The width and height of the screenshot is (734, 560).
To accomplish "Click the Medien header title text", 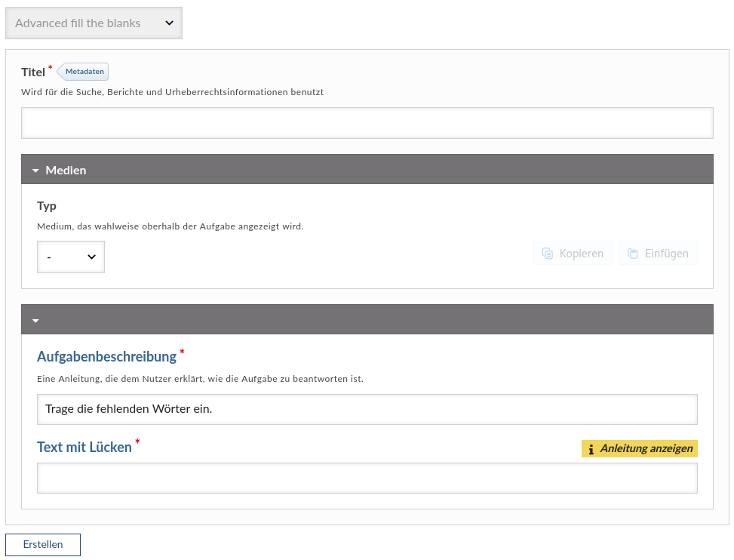I will coord(66,171).
